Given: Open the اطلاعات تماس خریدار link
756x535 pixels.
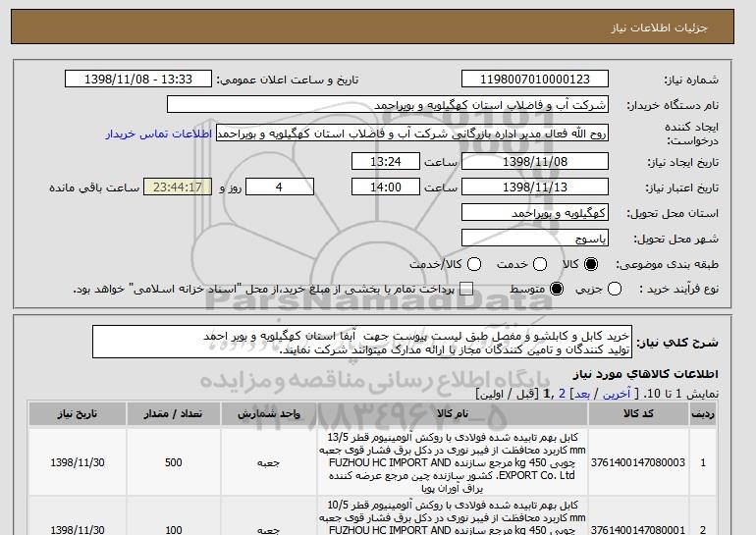Looking at the screenshot, I should tap(159, 134).
